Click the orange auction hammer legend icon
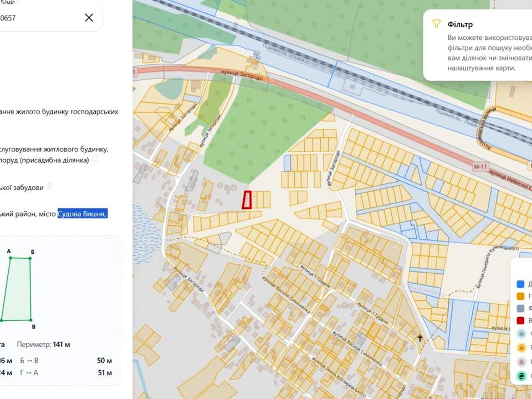Viewport: 532px width, 399px height. click(521, 348)
